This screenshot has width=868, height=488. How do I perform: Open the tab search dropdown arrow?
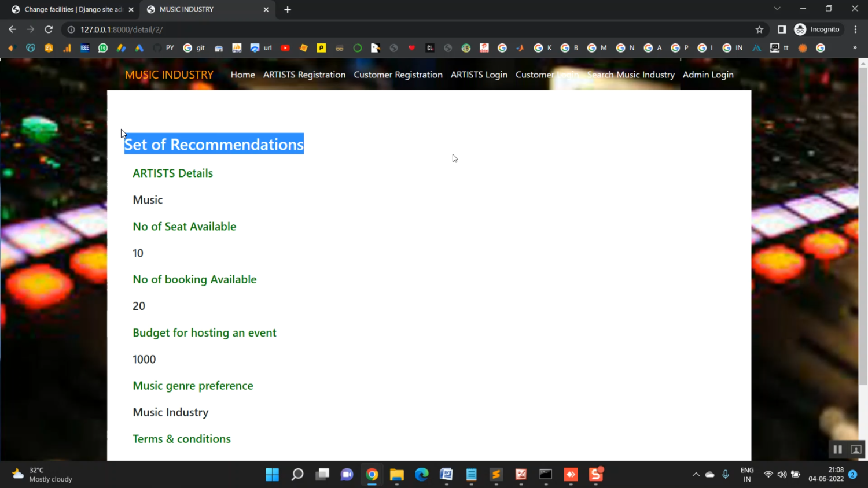tap(777, 9)
